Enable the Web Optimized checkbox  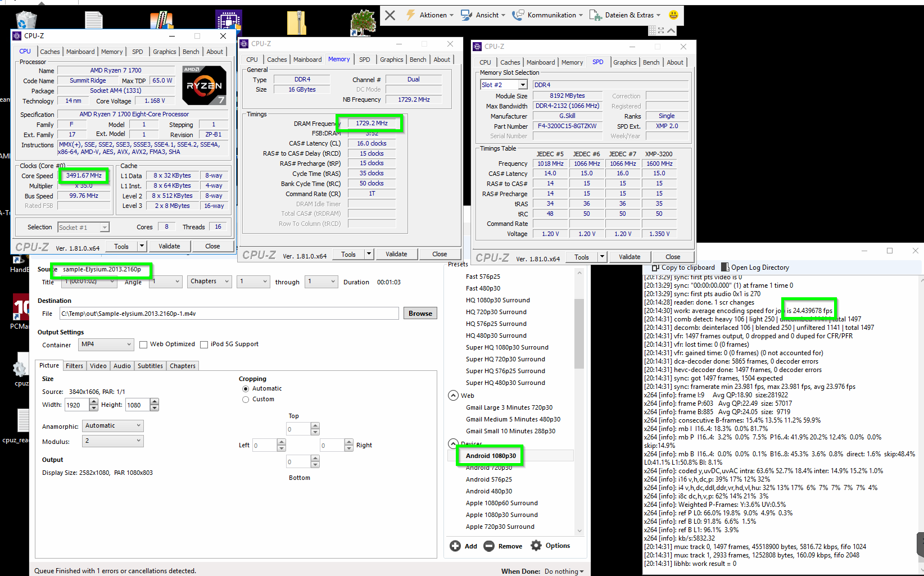point(143,344)
